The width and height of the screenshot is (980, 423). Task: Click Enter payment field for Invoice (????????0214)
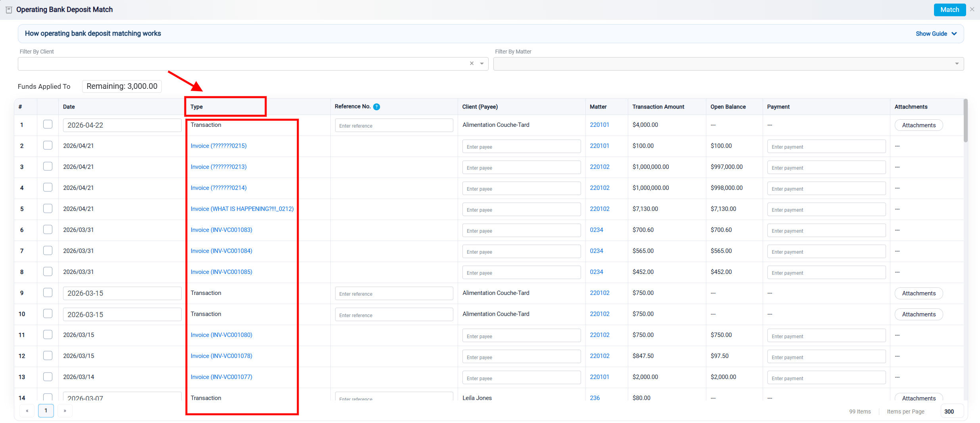point(826,188)
